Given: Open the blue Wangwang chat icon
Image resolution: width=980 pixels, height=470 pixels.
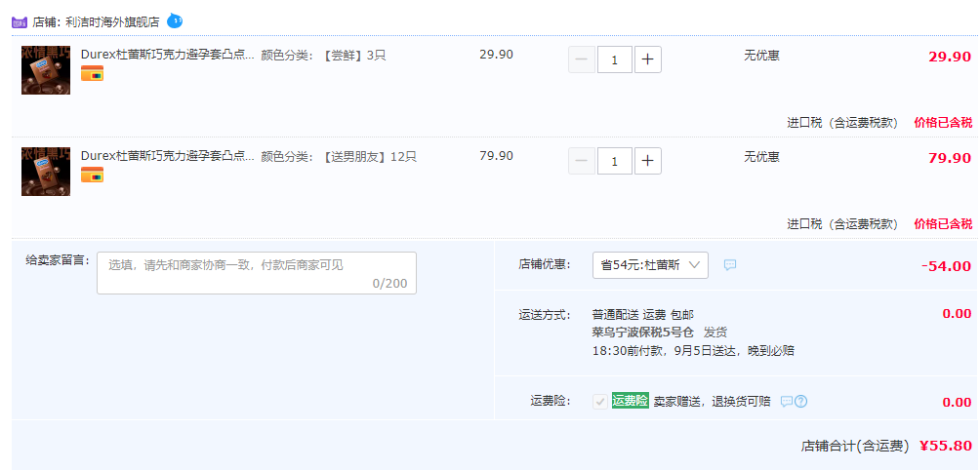Looking at the screenshot, I should (x=175, y=21).
